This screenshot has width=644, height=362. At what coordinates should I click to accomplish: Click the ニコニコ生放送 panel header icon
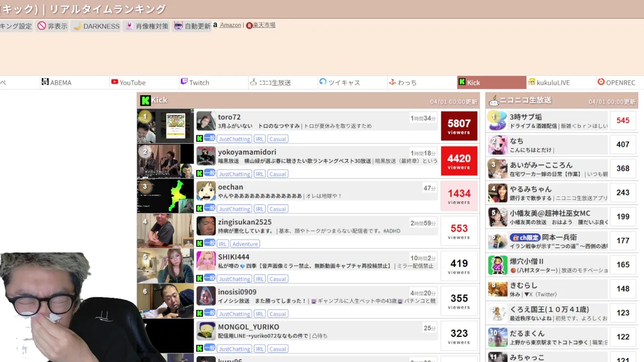[494, 101]
